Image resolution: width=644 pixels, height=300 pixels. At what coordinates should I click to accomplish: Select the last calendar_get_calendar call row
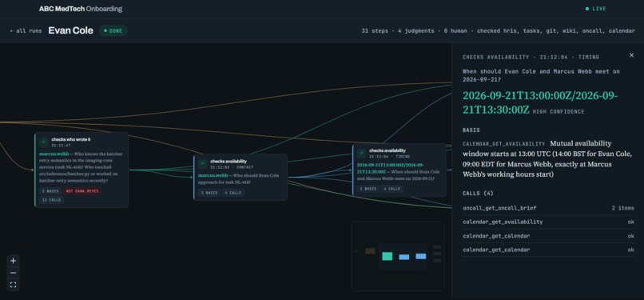(x=548, y=250)
